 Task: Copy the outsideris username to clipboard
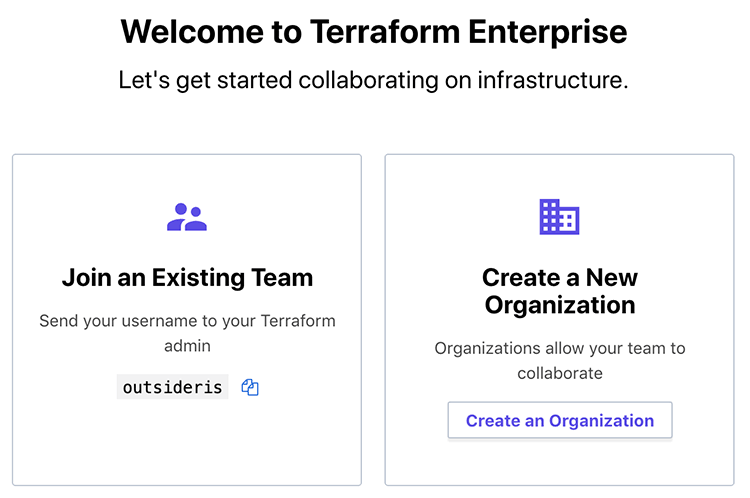[x=250, y=387]
